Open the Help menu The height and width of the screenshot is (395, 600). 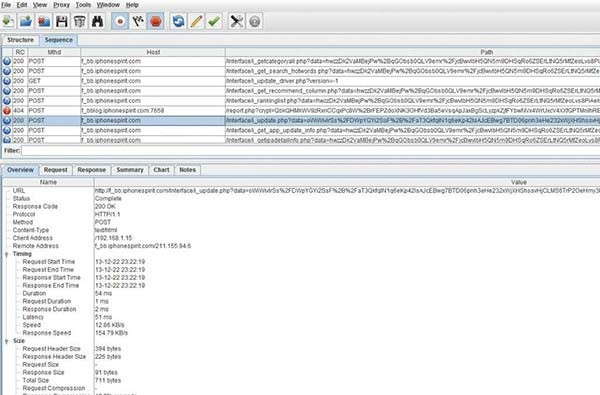[x=132, y=5]
